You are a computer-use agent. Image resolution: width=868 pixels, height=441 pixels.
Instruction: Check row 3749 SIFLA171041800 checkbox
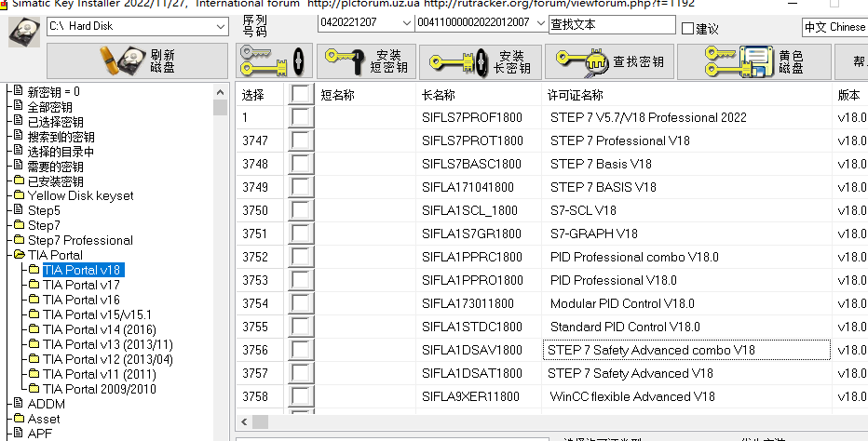point(301,187)
